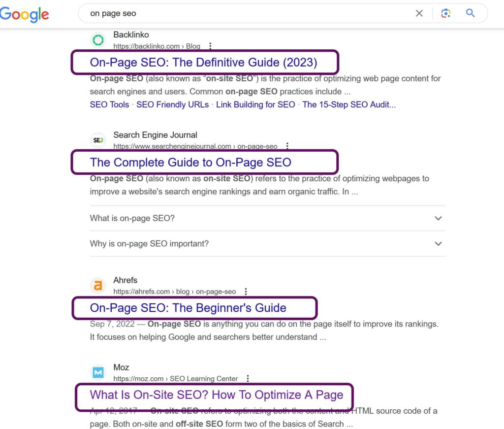Clear the search box with the X icon
Image resolution: width=504 pixels, height=429 pixels.
pos(419,13)
